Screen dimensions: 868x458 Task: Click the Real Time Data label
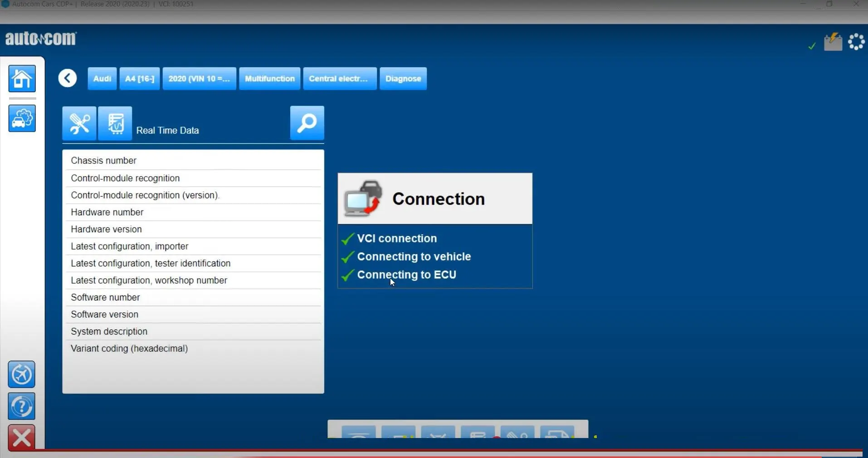click(167, 130)
